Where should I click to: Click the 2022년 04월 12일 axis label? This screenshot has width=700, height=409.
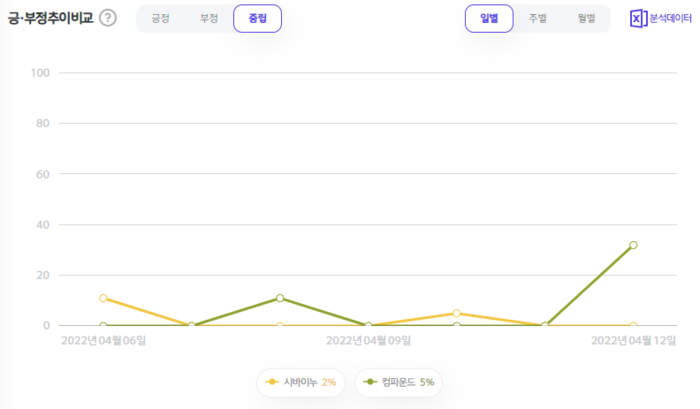pyautogui.click(x=633, y=341)
